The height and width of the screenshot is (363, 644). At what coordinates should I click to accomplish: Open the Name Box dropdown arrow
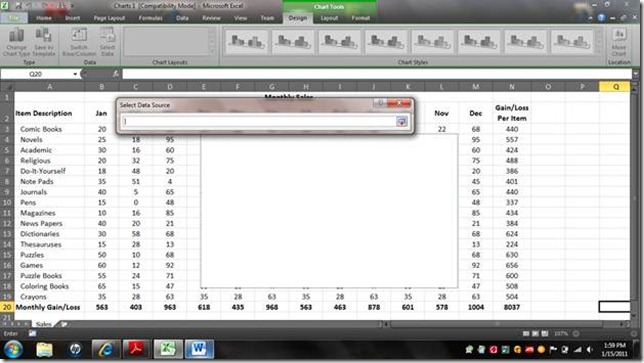pos(75,74)
